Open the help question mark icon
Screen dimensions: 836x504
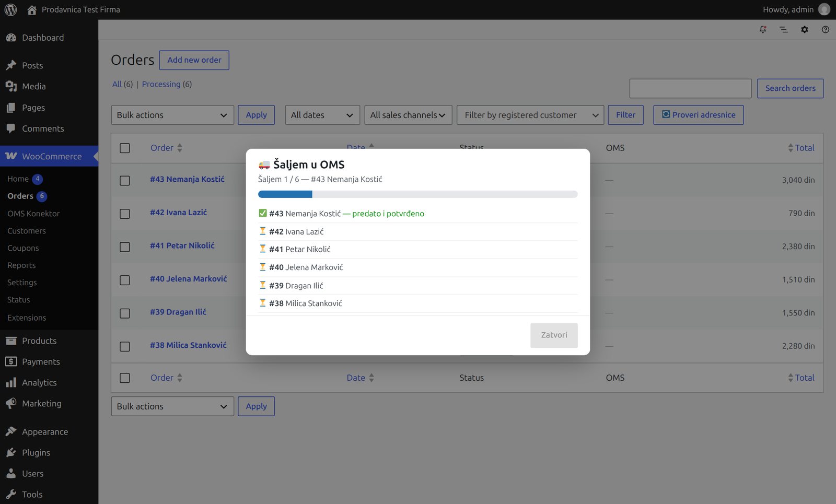coord(826,30)
